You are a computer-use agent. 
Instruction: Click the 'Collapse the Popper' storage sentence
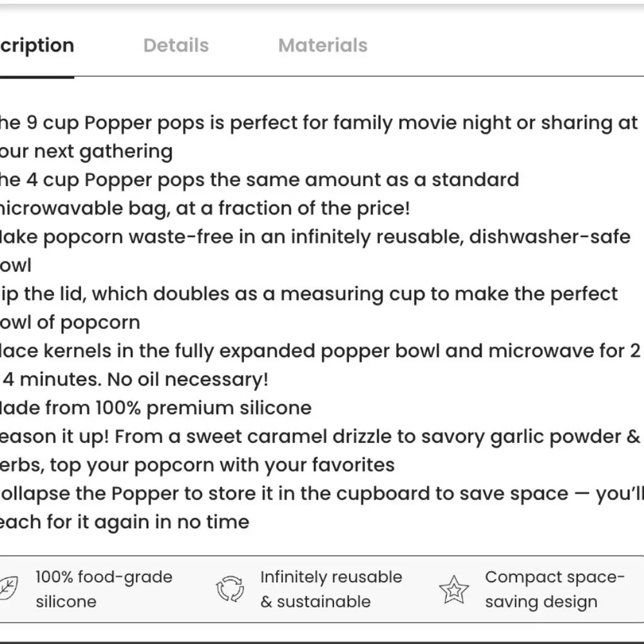pyautogui.click(x=322, y=507)
